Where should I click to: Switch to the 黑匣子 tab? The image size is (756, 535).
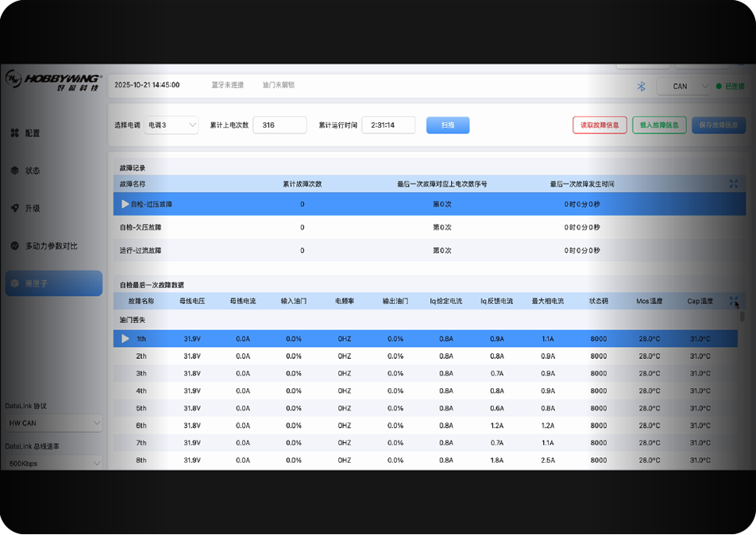pos(53,283)
